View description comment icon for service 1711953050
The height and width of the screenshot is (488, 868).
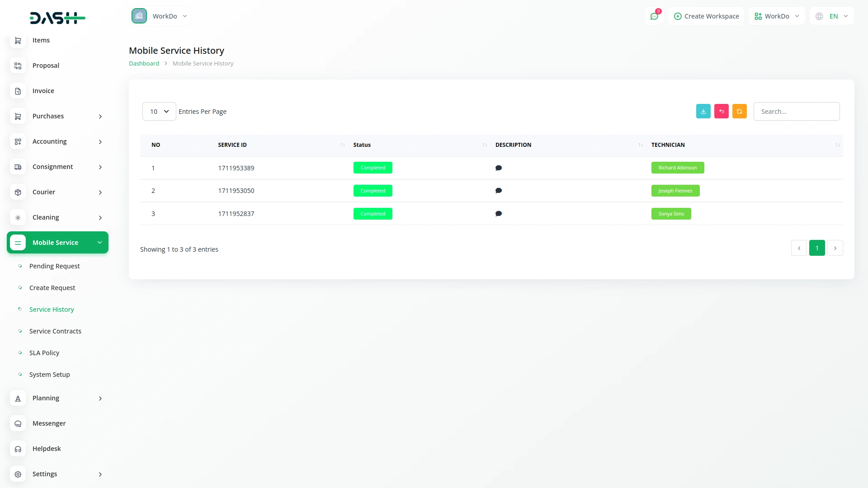(x=498, y=191)
